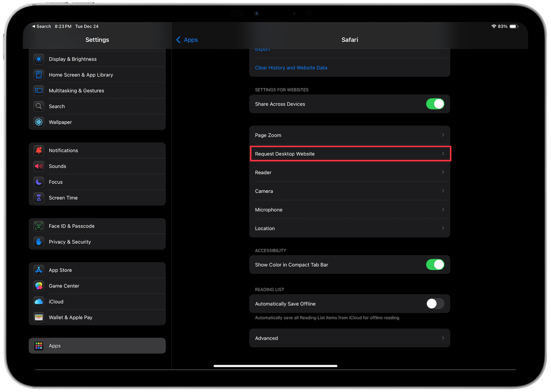The width and height of the screenshot is (551, 392).
Task: Go back to Apps list
Action: (187, 40)
